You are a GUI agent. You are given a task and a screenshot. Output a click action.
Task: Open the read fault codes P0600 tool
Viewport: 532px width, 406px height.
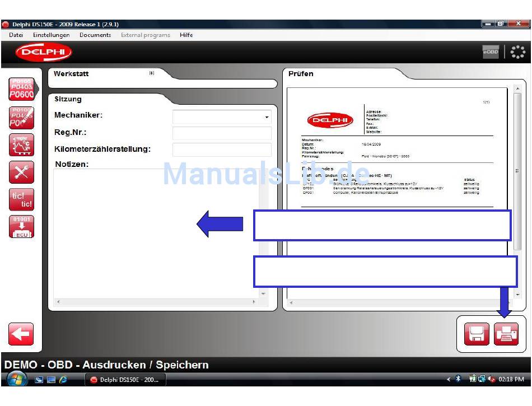coord(22,89)
